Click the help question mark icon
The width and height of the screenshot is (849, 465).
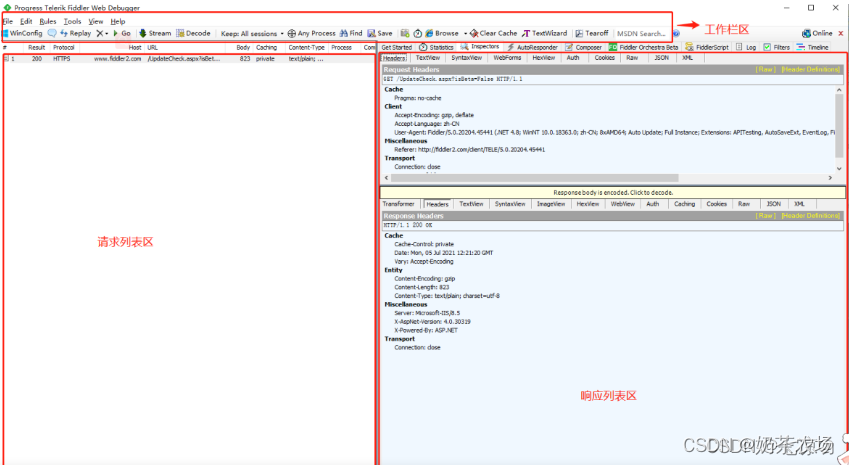point(676,34)
